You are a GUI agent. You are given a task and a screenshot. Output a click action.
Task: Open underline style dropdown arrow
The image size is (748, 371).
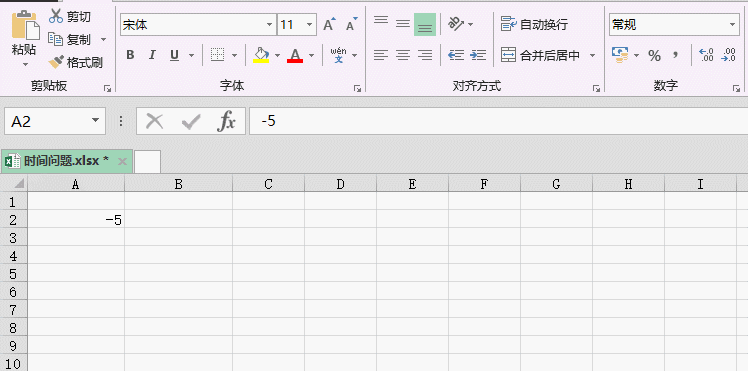click(191, 56)
